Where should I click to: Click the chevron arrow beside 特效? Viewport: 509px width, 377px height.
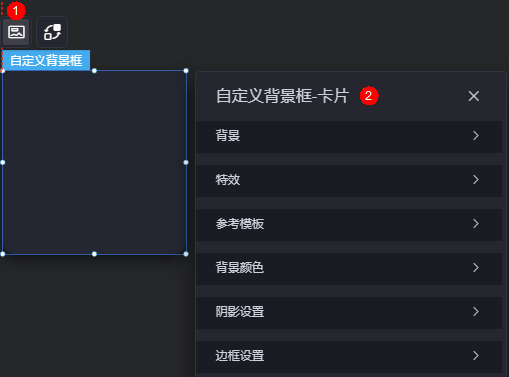(x=476, y=179)
